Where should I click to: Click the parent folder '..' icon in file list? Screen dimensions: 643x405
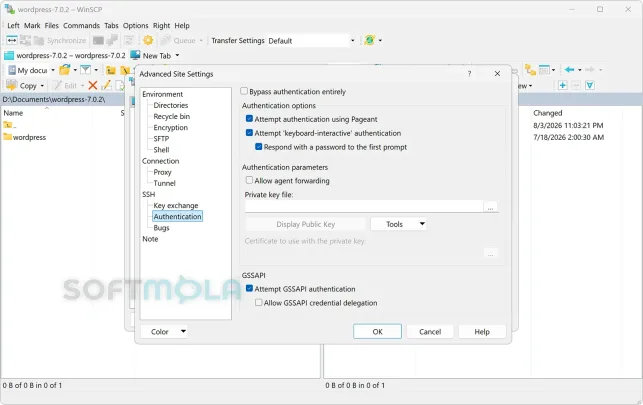(7, 125)
